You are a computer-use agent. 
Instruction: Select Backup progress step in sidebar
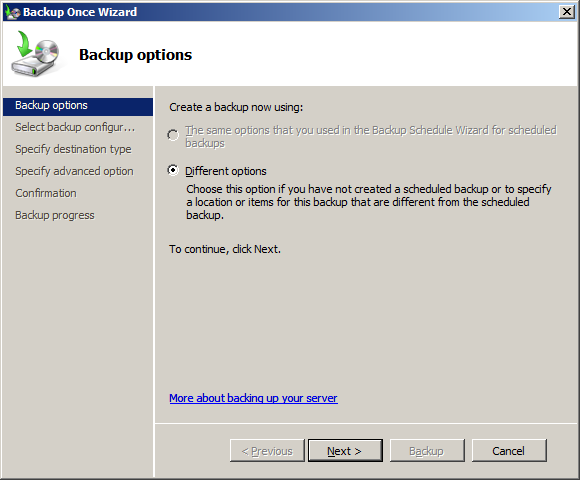click(55, 215)
